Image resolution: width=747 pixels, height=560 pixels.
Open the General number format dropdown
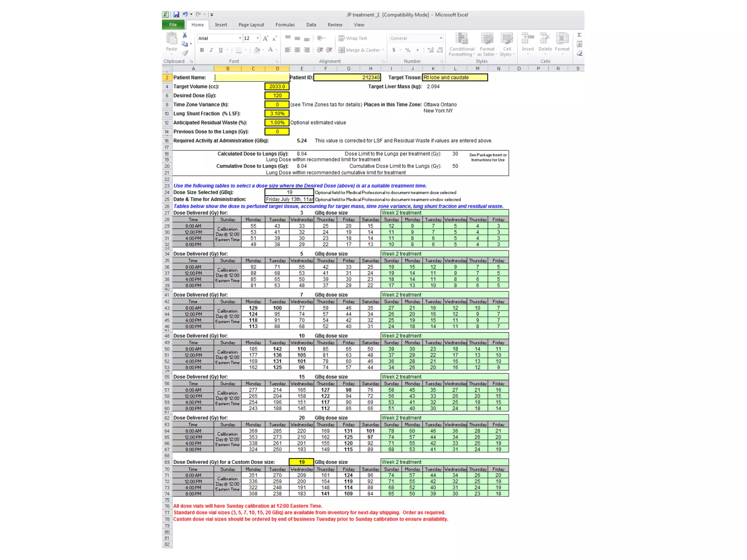tap(441, 38)
